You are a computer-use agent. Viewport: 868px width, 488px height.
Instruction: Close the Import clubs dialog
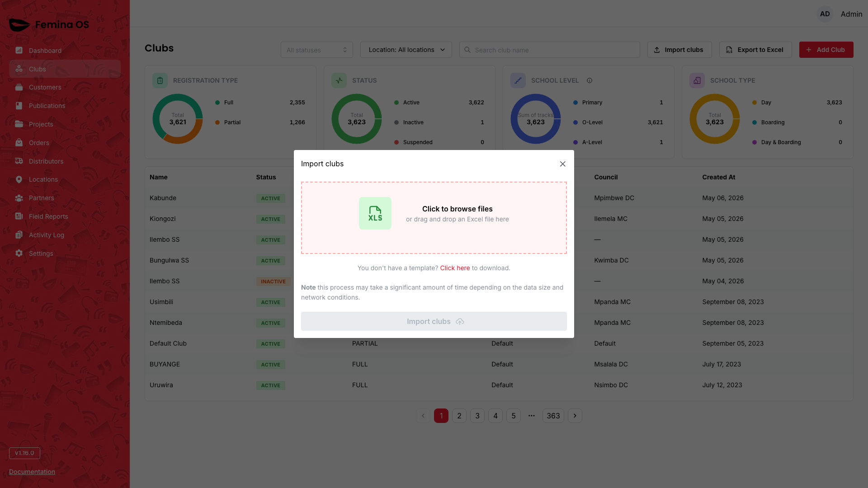pos(562,164)
